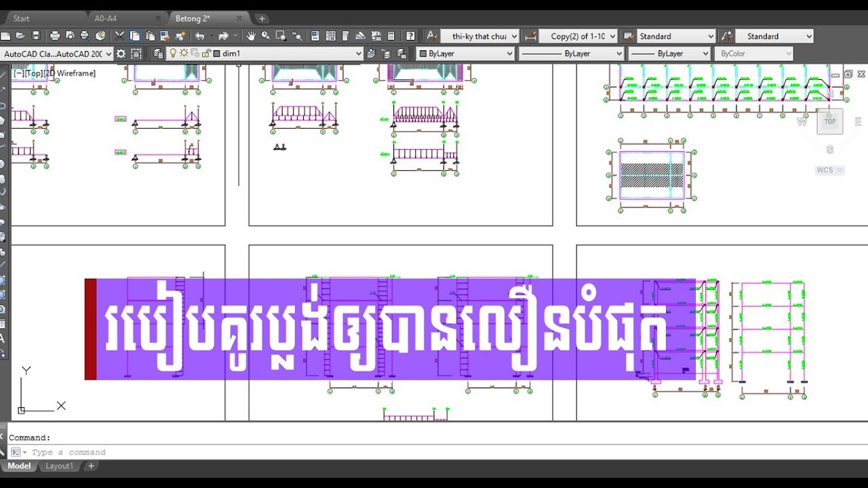This screenshot has height=488, width=868.
Task: Open a file with the Open icon
Action: click(x=20, y=36)
